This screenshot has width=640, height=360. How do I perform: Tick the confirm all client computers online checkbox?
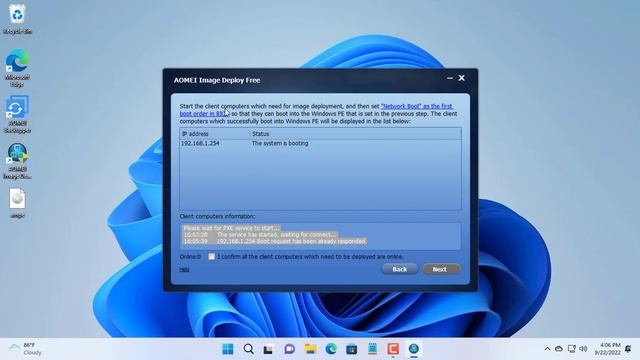pos(211,256)
